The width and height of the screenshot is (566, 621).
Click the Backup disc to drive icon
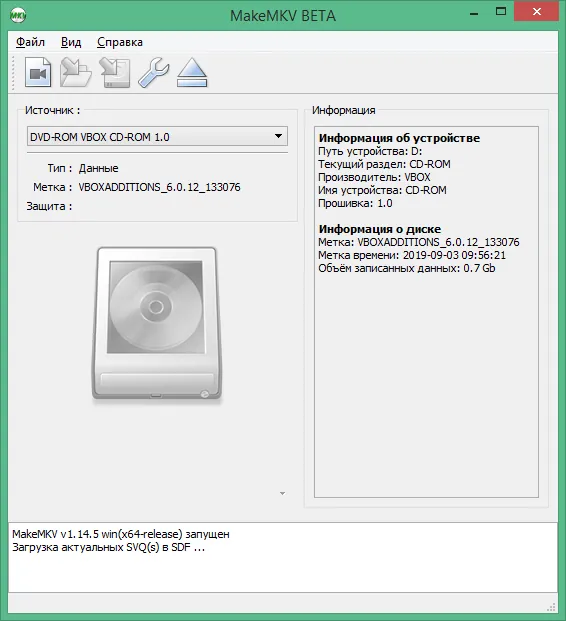[x=115, y=72]
